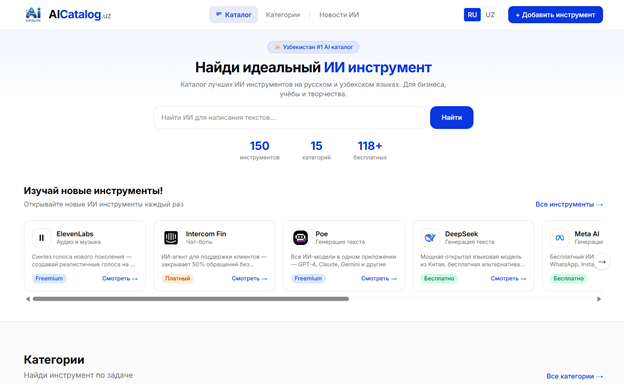The image size is (624, 385).
Task: Click the carousel horizontal scrollbar thumb
Action: tap(191, 299)
